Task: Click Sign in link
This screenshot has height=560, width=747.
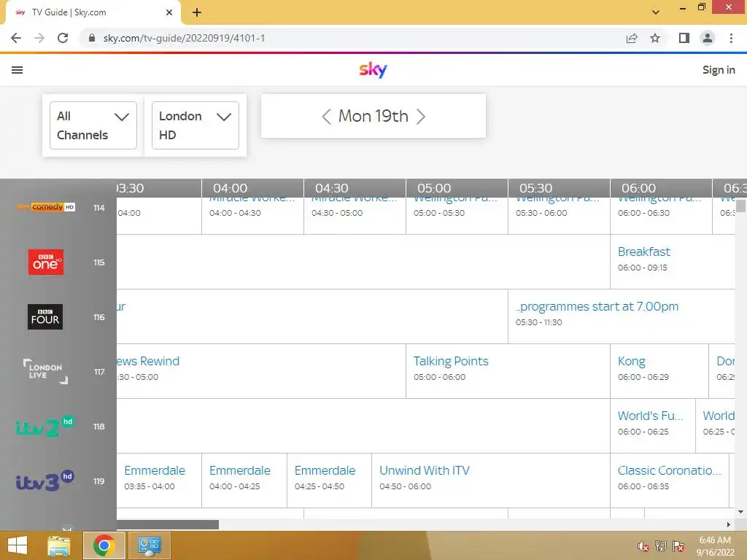Action: point(719,70)
